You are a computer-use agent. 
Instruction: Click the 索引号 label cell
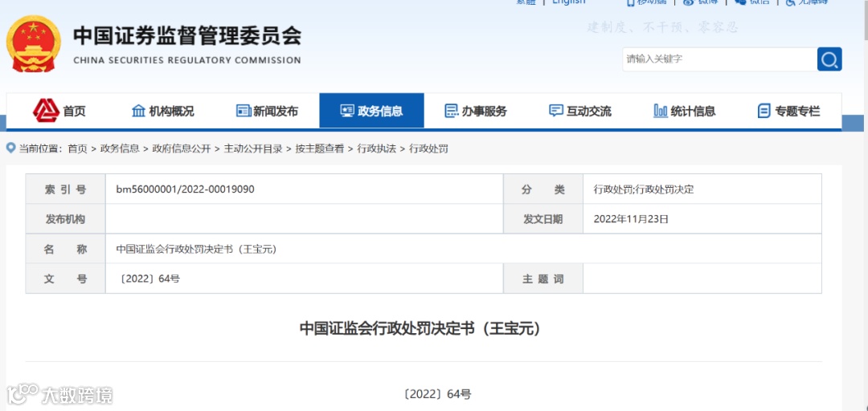(65, 189)
